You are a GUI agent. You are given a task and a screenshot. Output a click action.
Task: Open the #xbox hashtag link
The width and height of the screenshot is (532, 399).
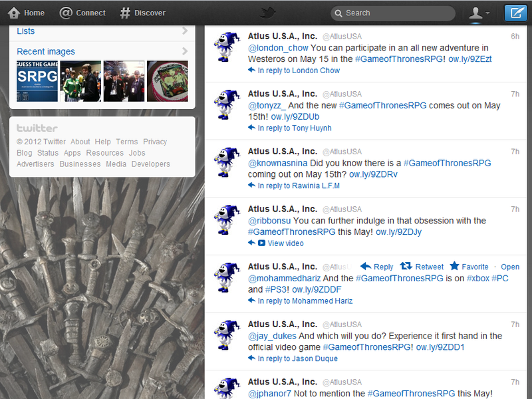point(478,279)
